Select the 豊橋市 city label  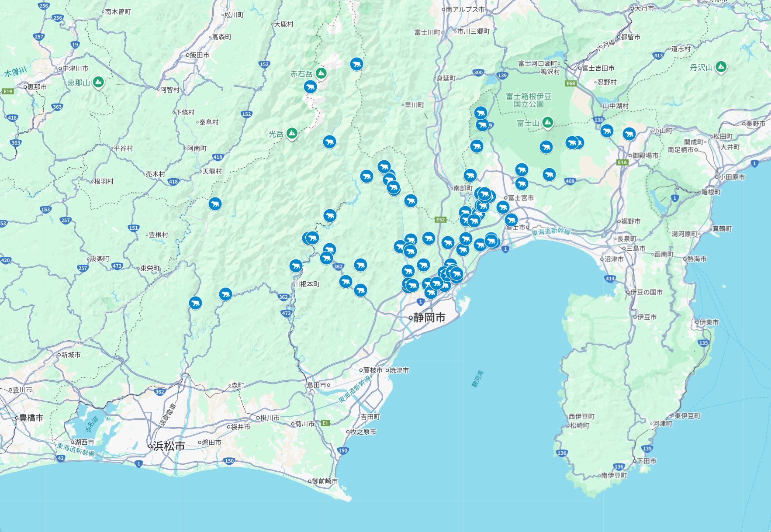pyautogui.click(x=31, y=418)
